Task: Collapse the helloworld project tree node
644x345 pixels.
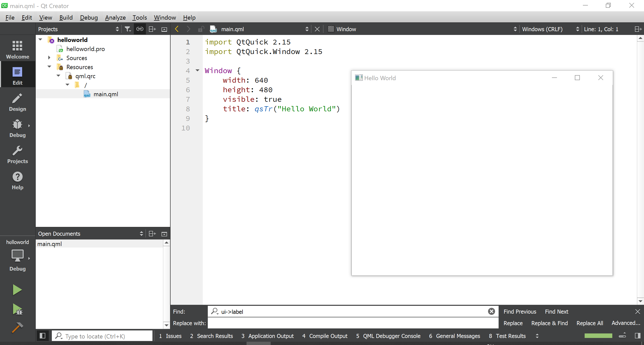Action: [40, 40]
